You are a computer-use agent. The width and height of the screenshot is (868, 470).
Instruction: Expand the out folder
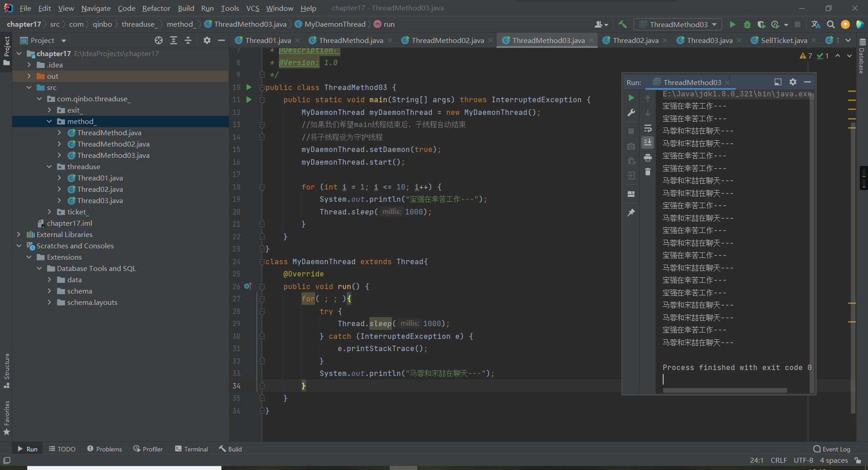pyautogui.click(x=29, y=76)
